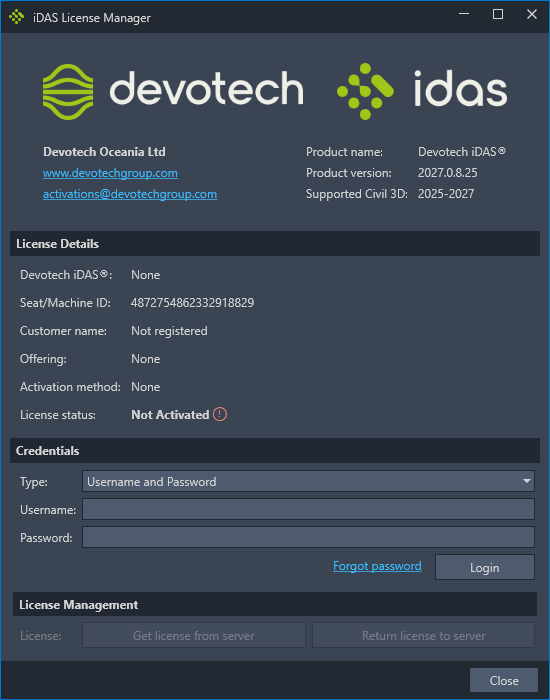Close window with title bar X
This screenshot has height=700, width=550.
click(532, 14)
